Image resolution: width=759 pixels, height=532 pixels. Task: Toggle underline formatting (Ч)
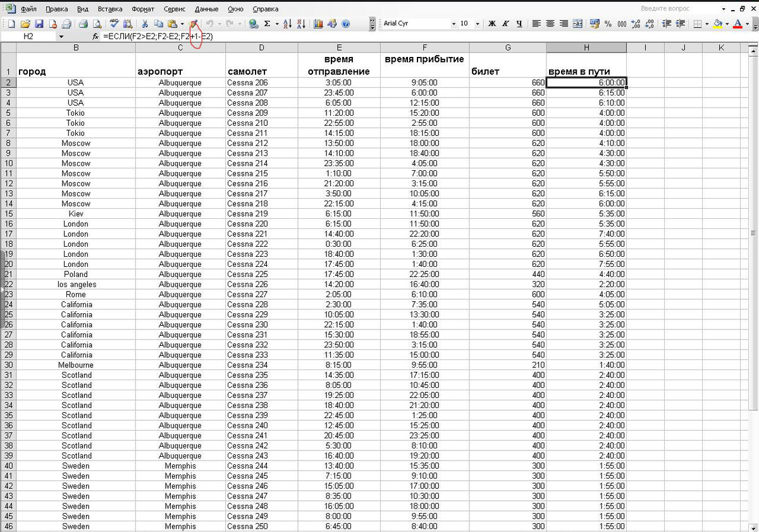[x=519, y=23]
